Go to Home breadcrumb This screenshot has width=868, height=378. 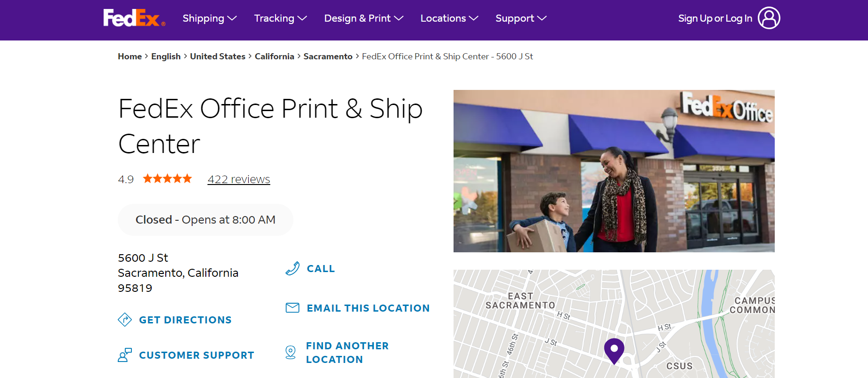130,56
